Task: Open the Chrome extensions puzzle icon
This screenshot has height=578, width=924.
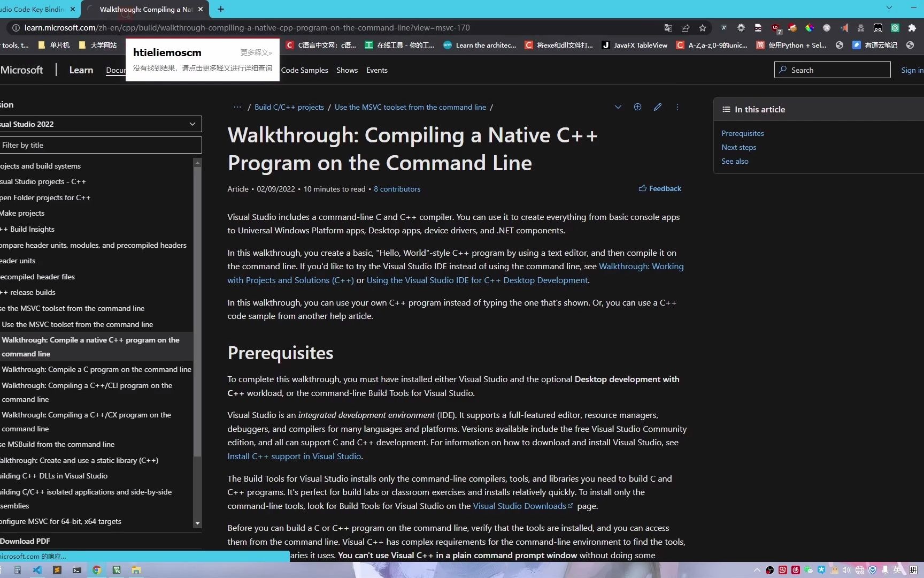Action: (912, 28)
